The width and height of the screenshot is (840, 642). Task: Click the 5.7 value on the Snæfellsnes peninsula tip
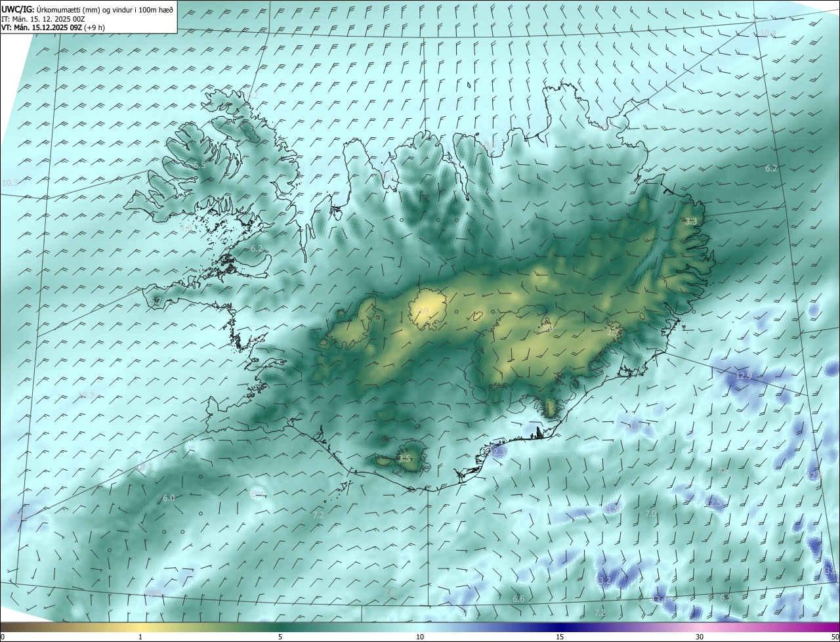tap(156, 301)
